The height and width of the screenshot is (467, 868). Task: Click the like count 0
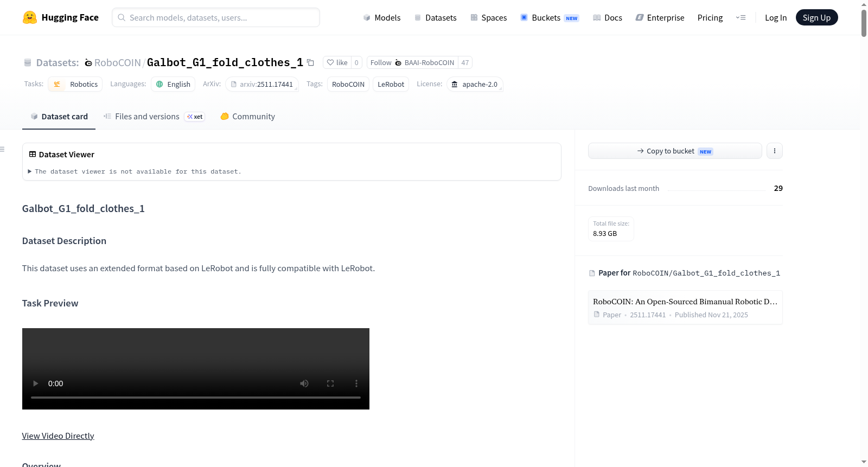(x=356, y=62)
